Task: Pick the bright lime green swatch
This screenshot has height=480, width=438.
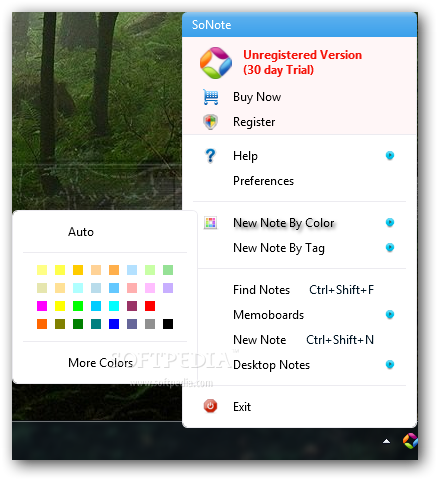Action: 78,306
